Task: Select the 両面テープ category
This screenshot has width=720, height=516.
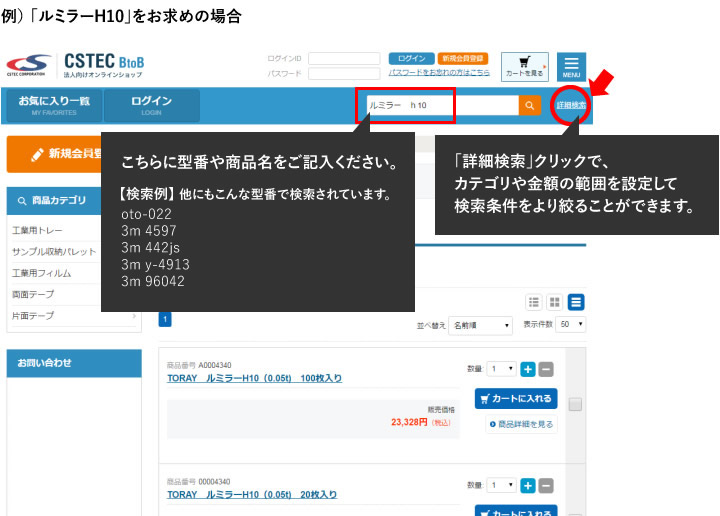Action: (x=33, y=294)
